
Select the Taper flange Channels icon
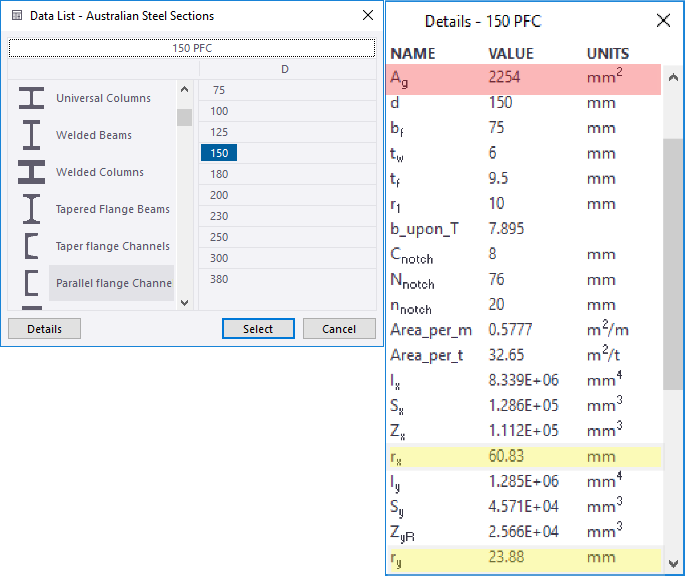(32, 246)
